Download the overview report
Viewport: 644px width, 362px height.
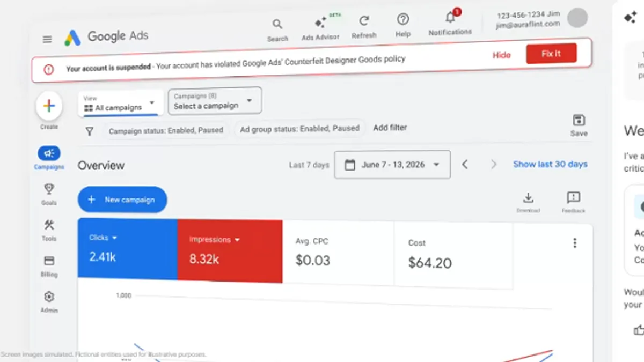528,198
